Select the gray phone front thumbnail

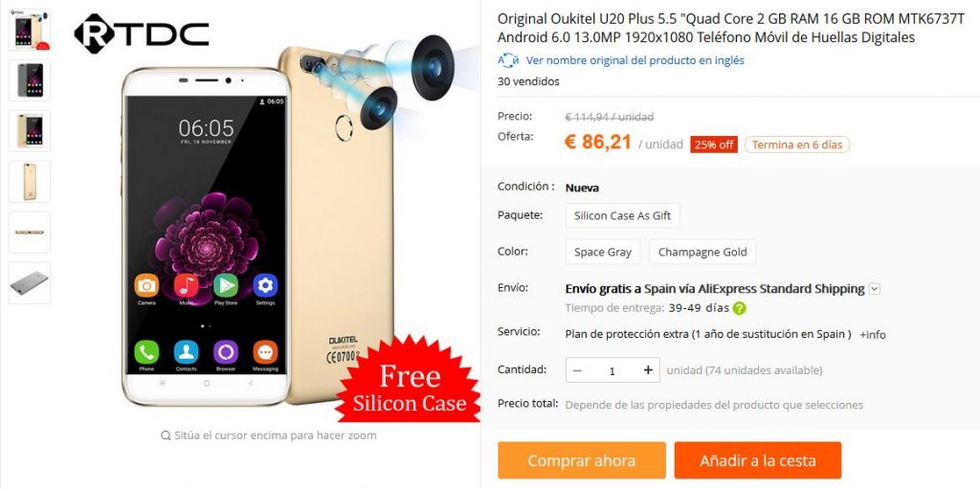[x=30, y=80]
